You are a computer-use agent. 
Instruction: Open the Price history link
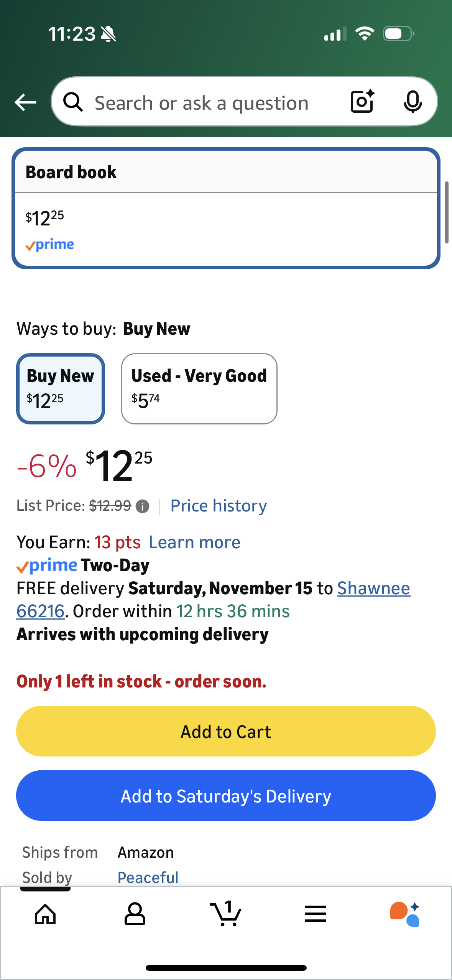click(x=219, y=506)
